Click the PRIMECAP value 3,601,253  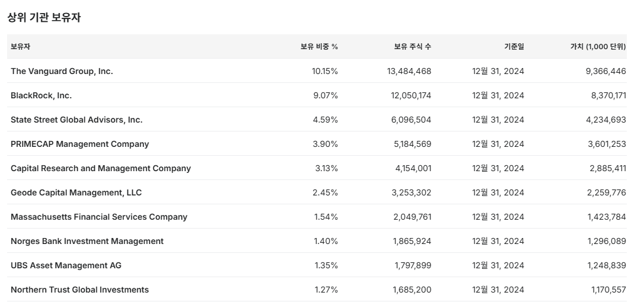pos(607,144)
